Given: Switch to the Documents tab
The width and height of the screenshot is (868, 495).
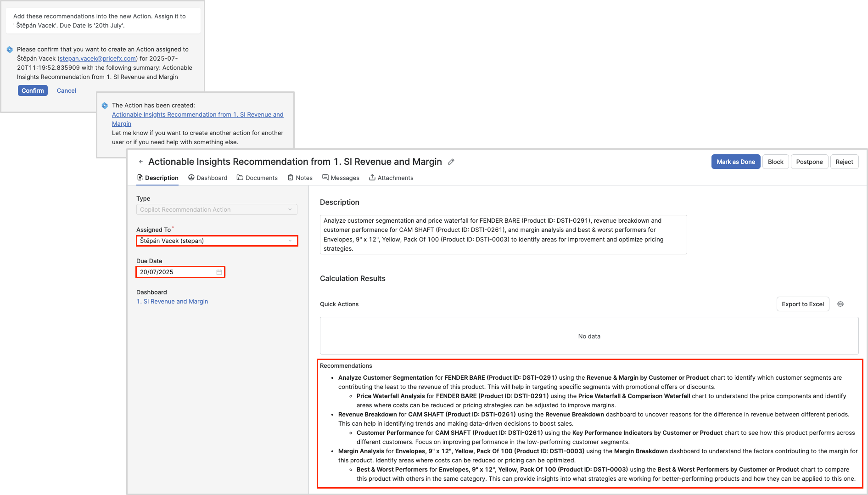Looking at the screenshot, I should [x=257, y=178].
